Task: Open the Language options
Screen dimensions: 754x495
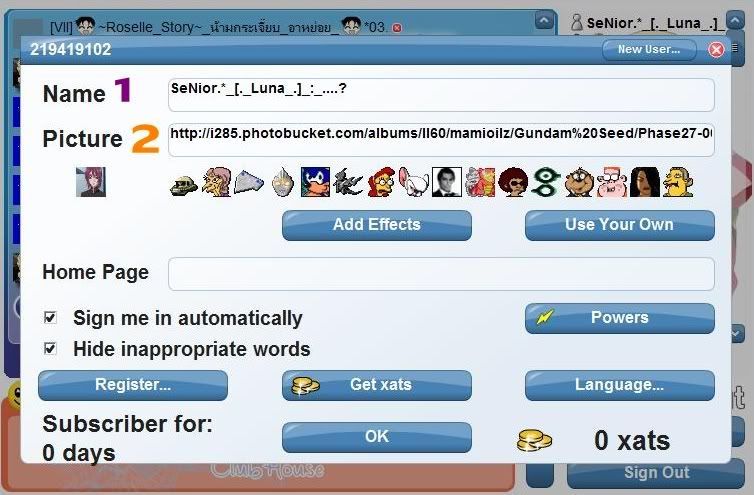Action: (619, 385)
